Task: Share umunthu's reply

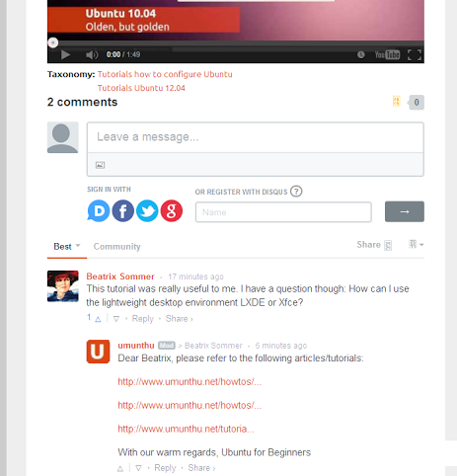Action: (x=201, y=468)
